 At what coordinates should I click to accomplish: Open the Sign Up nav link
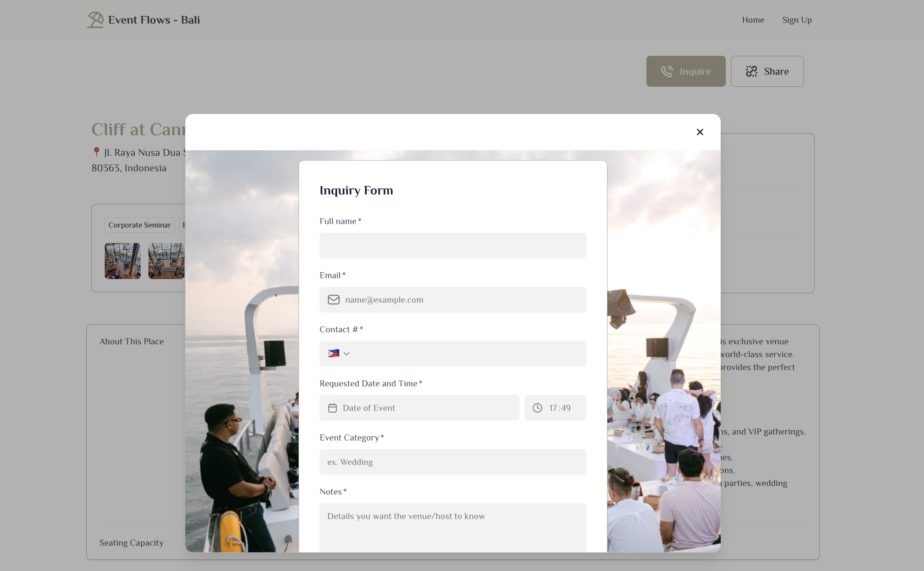pyautogui.click(x=797, y=20)
